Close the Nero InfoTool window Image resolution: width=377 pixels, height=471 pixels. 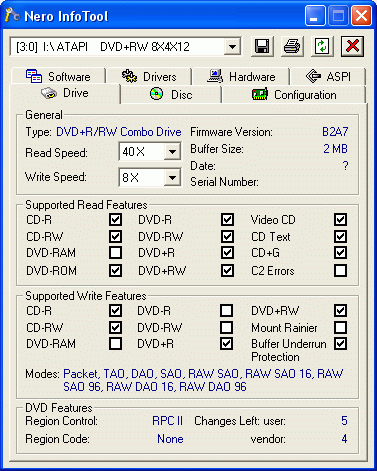click(x=361, y=15)
